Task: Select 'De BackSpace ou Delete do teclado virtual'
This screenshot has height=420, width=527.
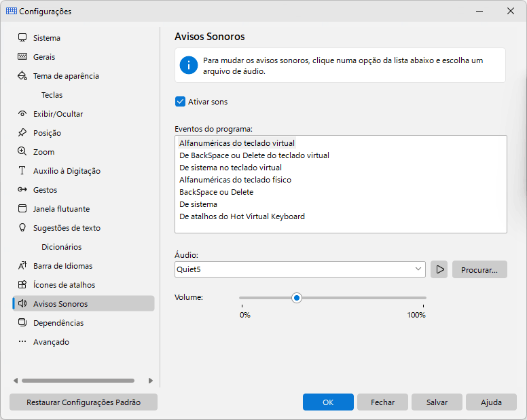Action: [x=254, y=155]
